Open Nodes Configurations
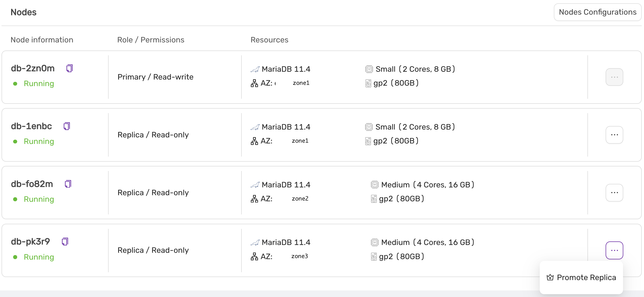 point(598,12)
